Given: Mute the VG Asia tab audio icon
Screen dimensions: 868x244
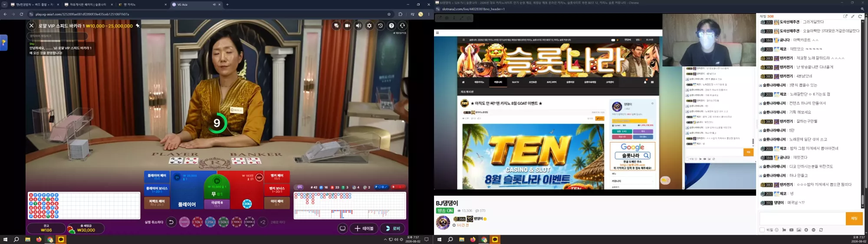Looking at the screenshot, I should [214, 4].
